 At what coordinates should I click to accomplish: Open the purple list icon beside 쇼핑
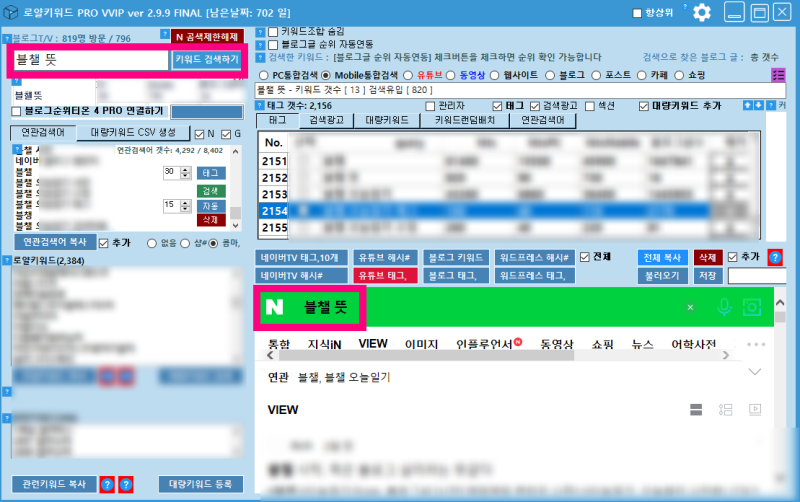coord(778,75)
